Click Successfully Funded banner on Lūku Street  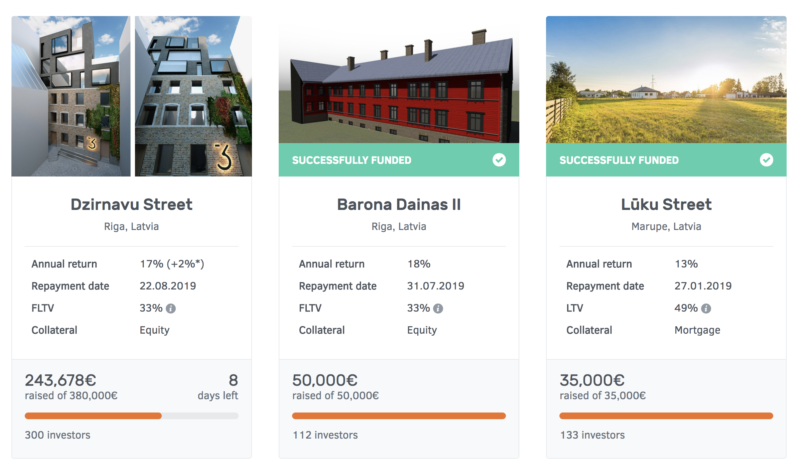pos(666,160)
